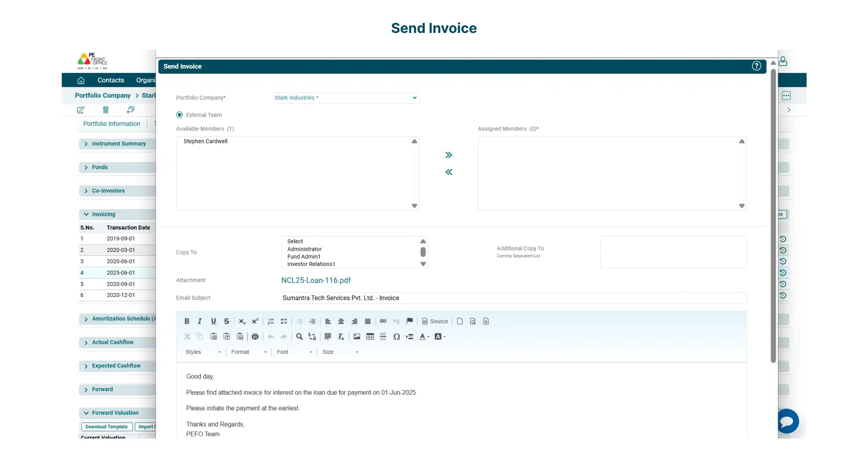Click Paste as plain text icon

226,337
